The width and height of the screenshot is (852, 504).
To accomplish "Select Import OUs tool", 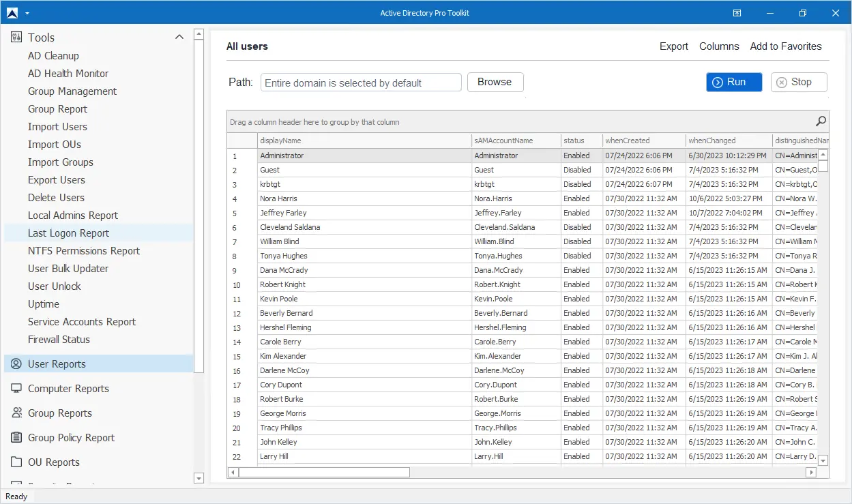I will pyautogui.click(x=55, y=145).
